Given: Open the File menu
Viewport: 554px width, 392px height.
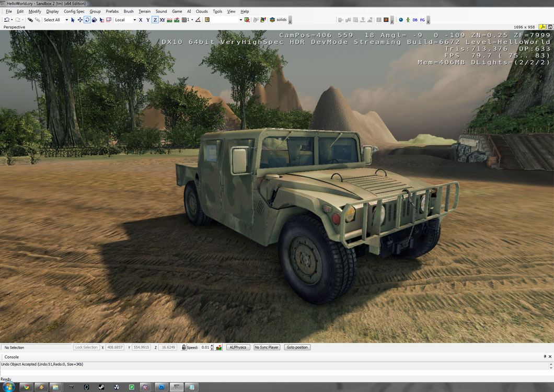Looking at the screenshot, I should coord(8,11).
